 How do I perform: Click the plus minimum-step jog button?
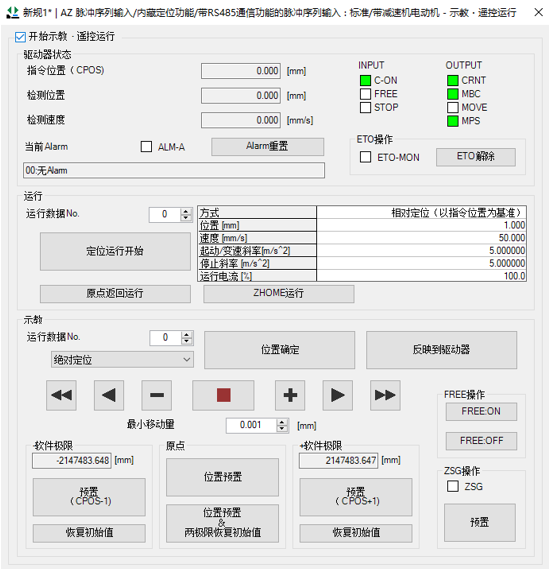290,395
